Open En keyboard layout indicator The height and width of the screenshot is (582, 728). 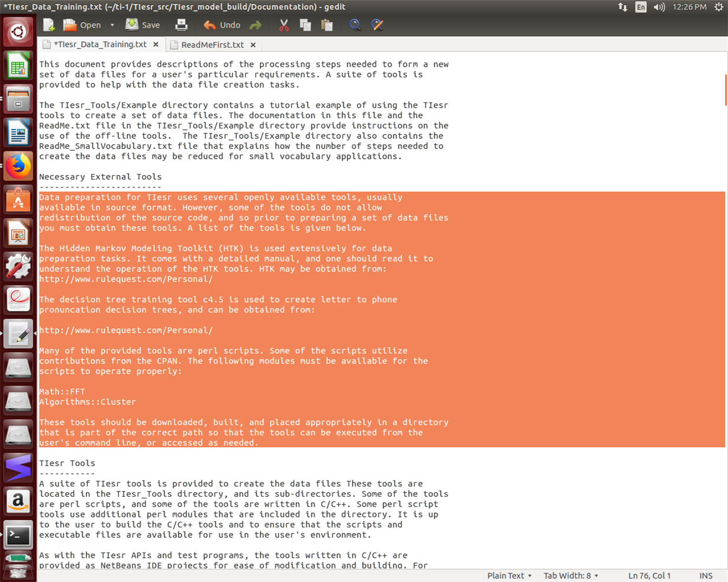click(x=641, y=7)
